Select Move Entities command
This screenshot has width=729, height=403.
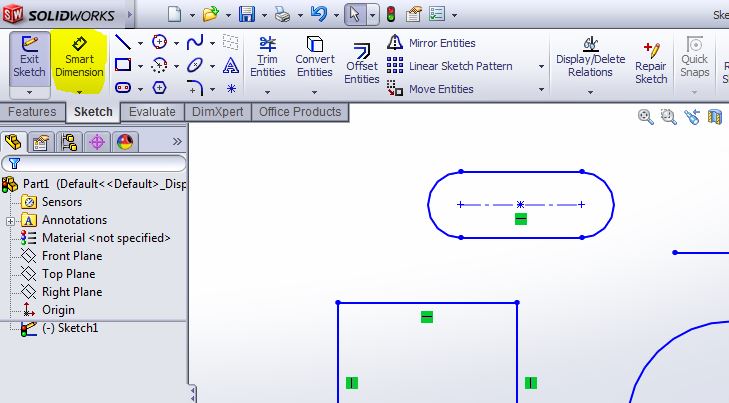[431, 88]
